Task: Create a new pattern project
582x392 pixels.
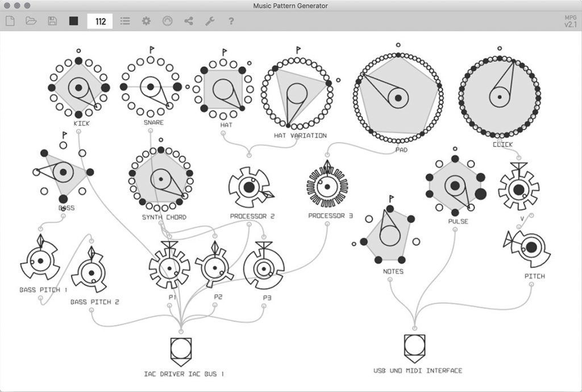Action: pyautogui.click(x=10, y=20)
